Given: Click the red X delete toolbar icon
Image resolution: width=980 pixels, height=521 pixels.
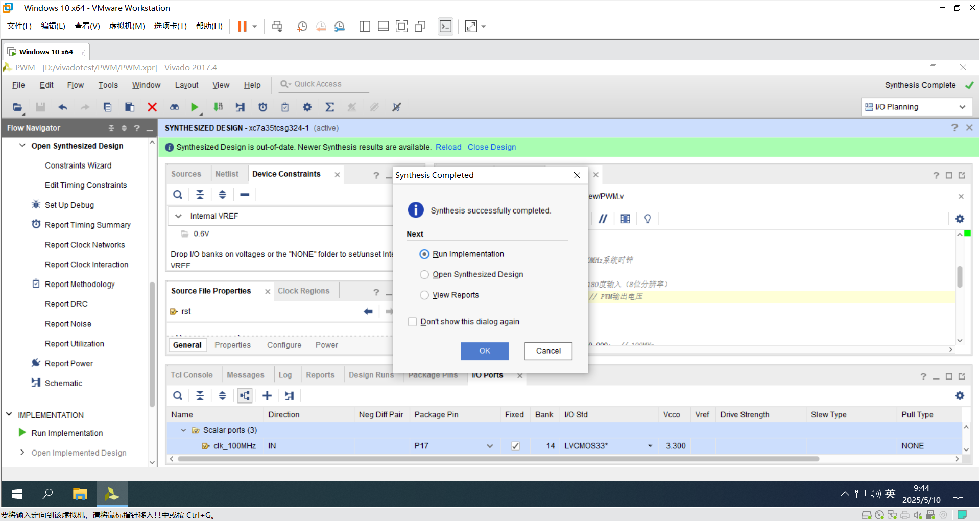Looking at the screenshot, I should point(152,107).
